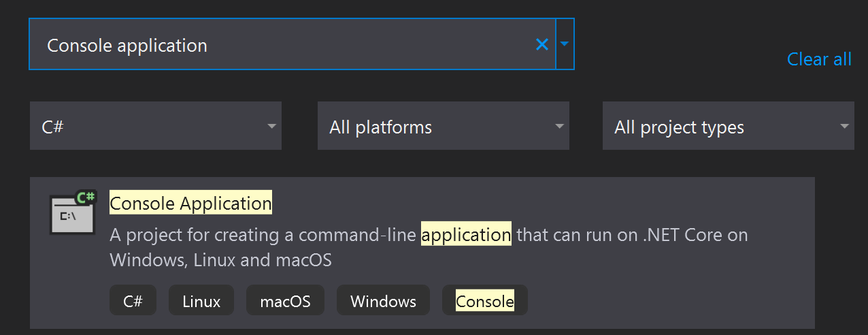868x335 pixels.
Task: Open the All project types combo box
Action: click(x=729, y=126)
